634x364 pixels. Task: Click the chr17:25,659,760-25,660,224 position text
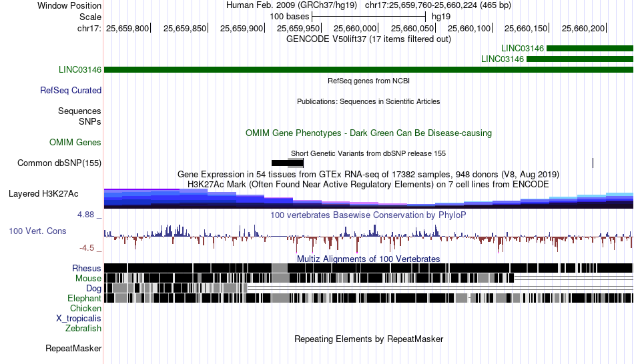(438, 5)
